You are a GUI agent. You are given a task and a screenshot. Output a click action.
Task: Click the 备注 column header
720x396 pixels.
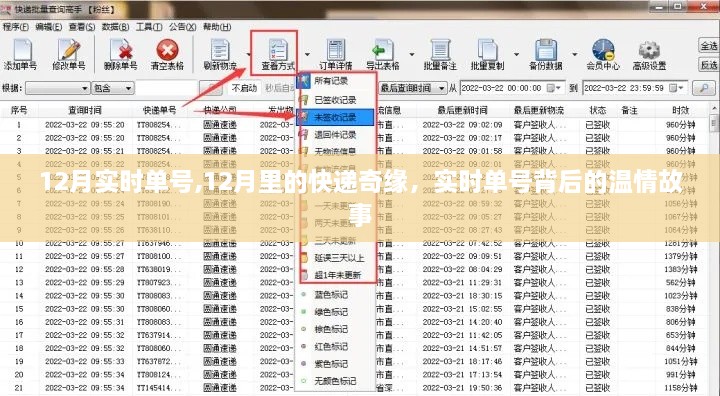coord(629,110)
